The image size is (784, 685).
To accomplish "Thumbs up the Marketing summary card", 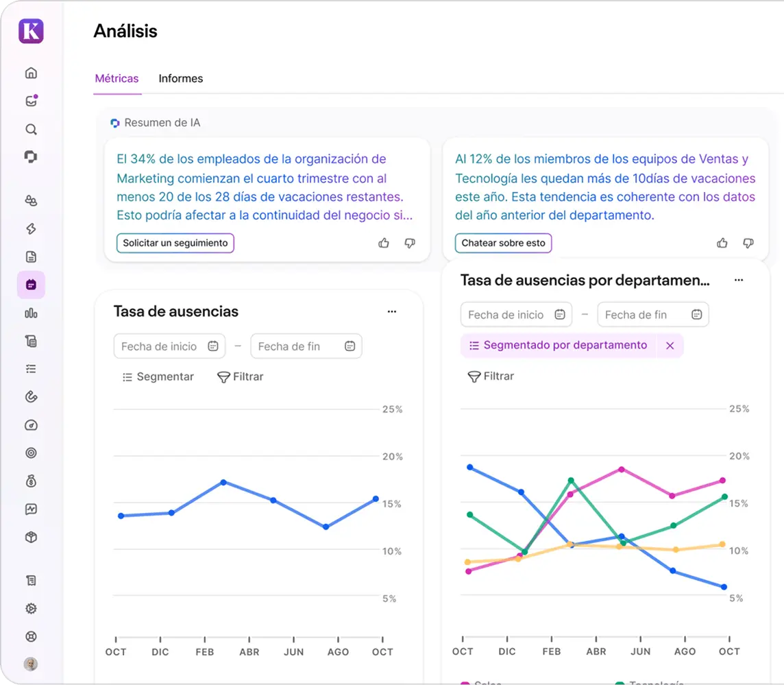I will 384,243.
